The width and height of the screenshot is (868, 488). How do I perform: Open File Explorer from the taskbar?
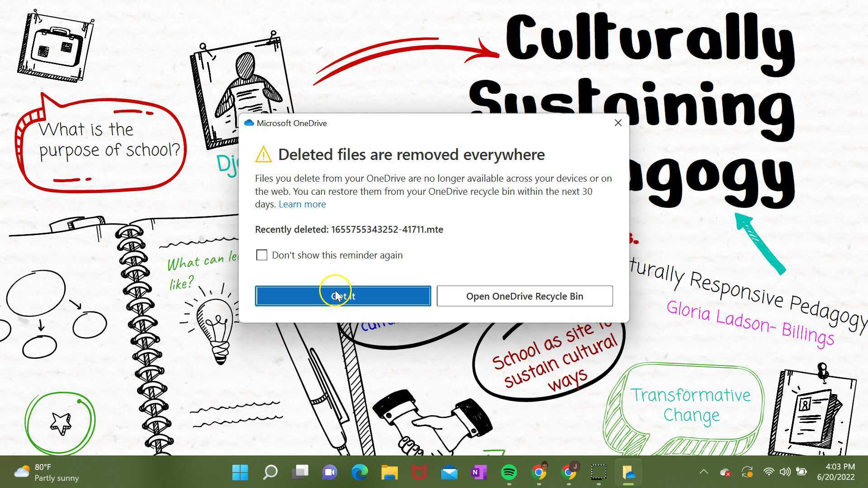[389, 473]
